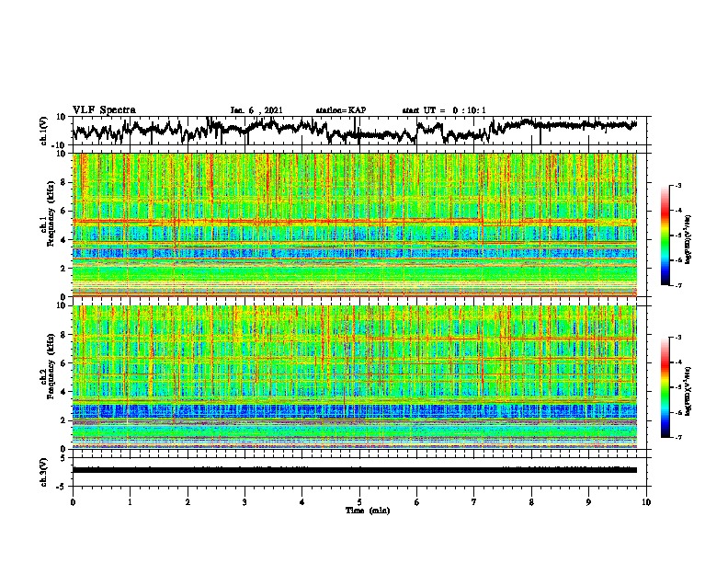Click the "5" tick on time axis
728x563 pixels.
tap(359, 502)
